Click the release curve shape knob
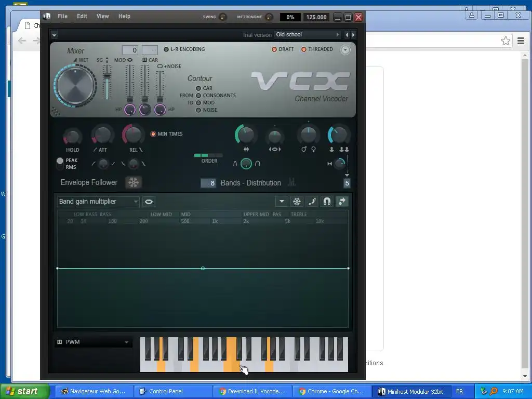Viewport: 532px width, 399px height. click(134, 164)
